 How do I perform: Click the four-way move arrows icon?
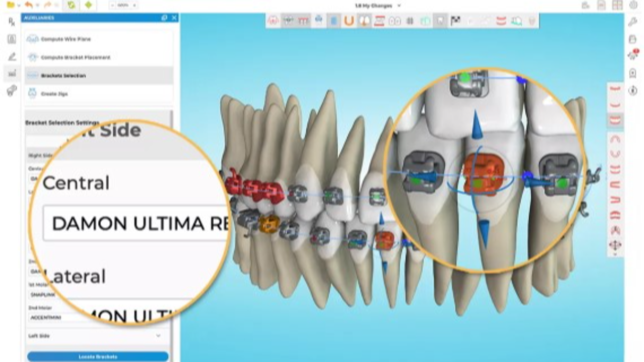click(x=614, y=245)
